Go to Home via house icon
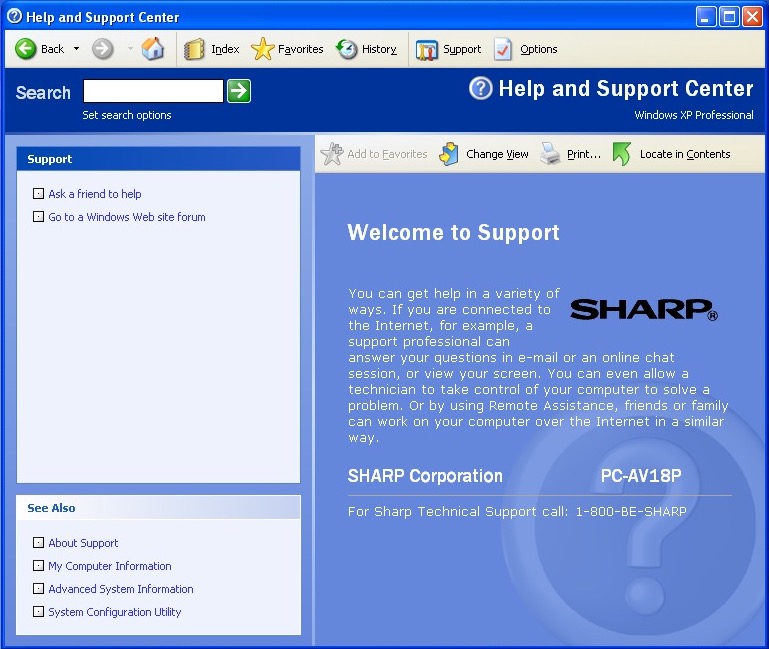The image size is (769, 649). pos(153,49)
